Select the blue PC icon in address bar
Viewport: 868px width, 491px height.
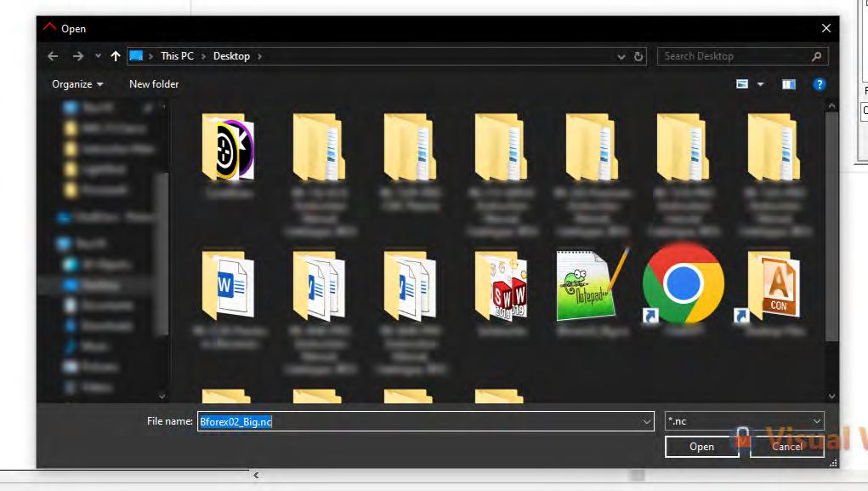click(136, 55)
